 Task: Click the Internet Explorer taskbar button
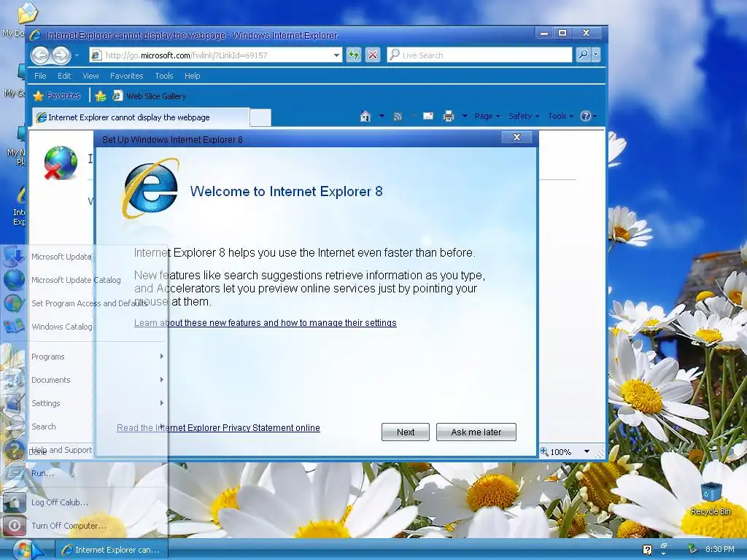tap(111, 550)
